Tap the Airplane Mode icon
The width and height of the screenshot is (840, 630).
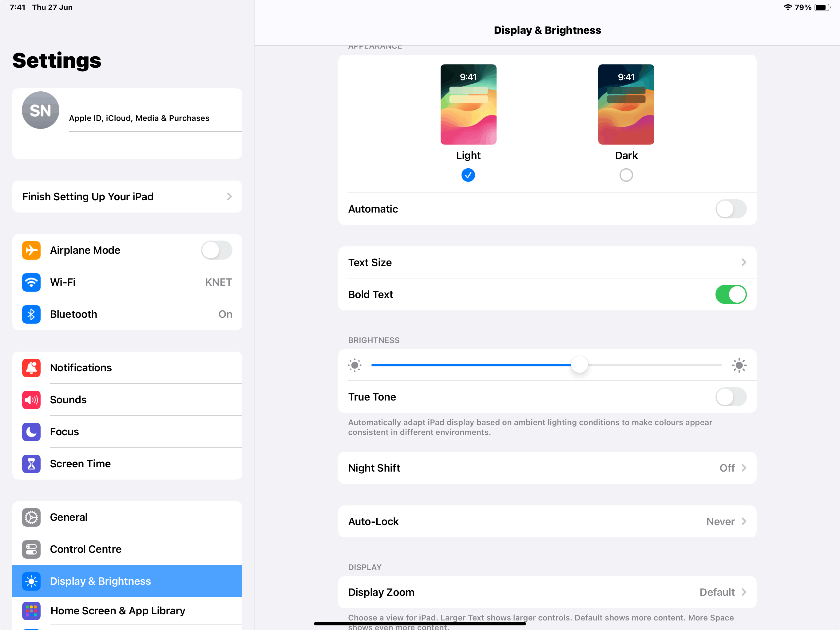tap(31, 250)
